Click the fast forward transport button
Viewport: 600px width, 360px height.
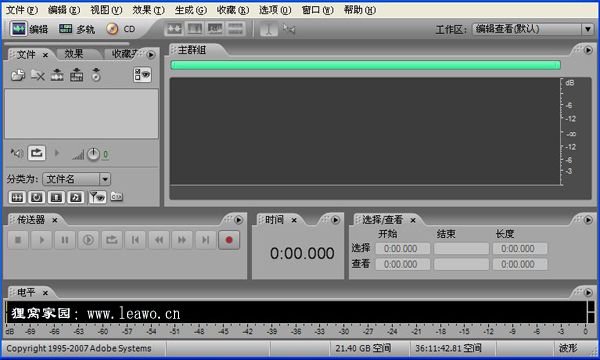tap(182, 240)
